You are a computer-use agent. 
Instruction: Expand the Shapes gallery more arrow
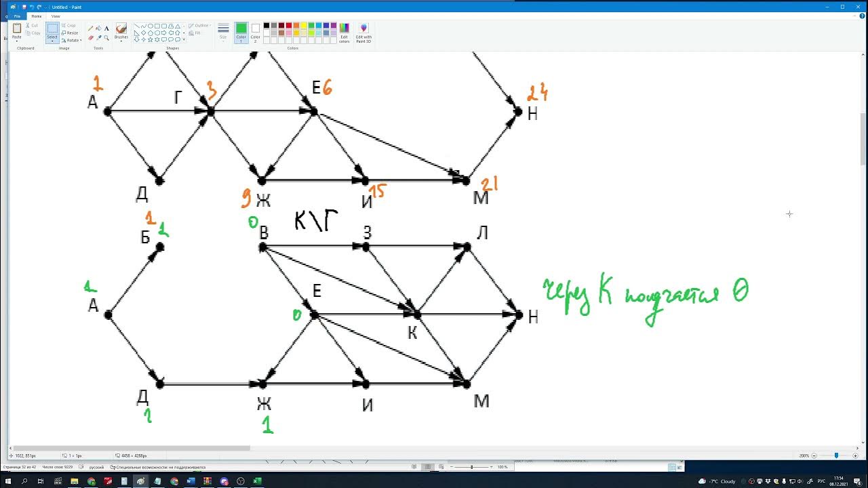[x=184, y=39]
